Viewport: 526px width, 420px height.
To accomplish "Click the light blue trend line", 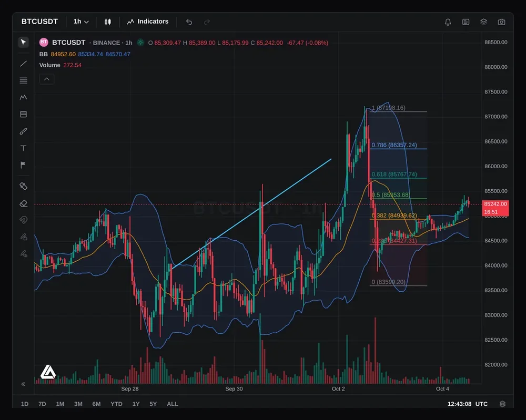I will coord(251,213).
